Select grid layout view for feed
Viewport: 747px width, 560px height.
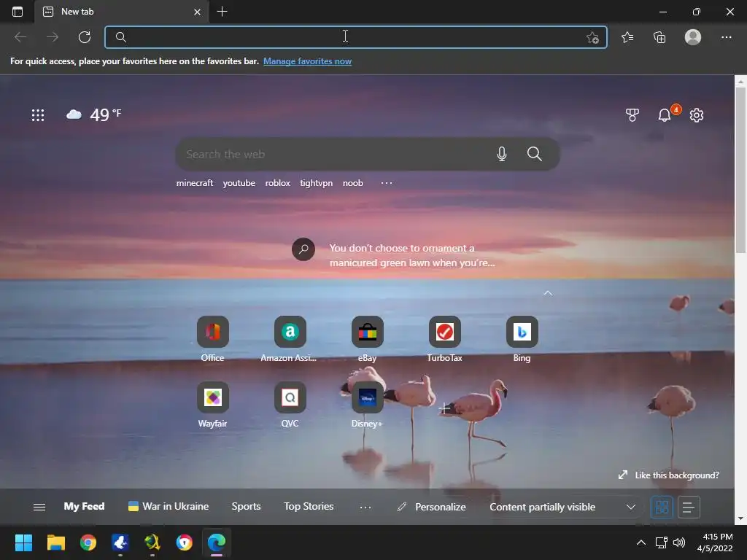(x=662, y=507)
